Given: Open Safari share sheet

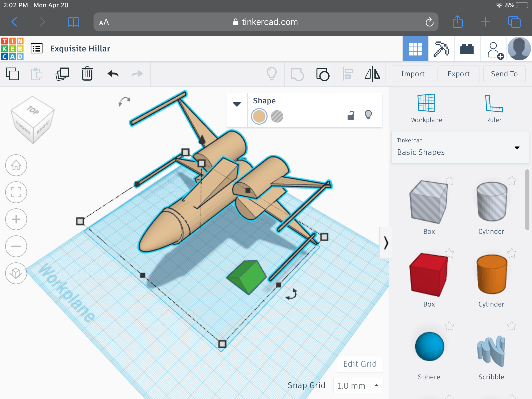Looking at the screenshot, I should 458,21.
